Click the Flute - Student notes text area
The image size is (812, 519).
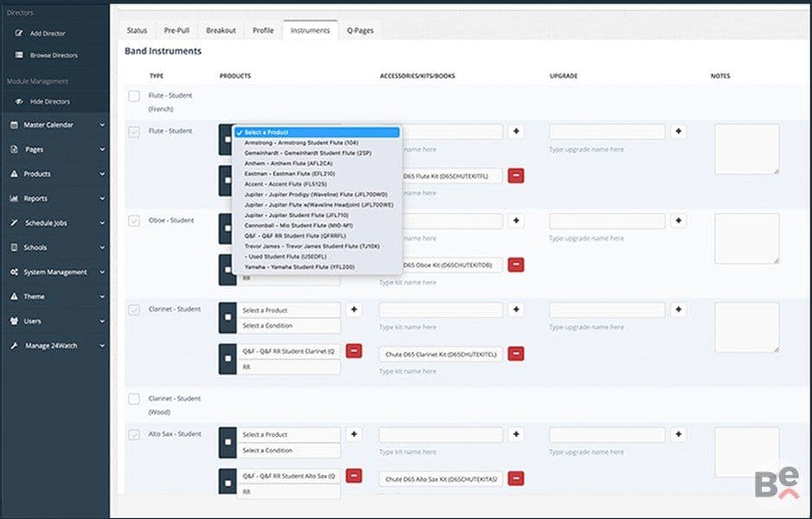coord(747,149)
